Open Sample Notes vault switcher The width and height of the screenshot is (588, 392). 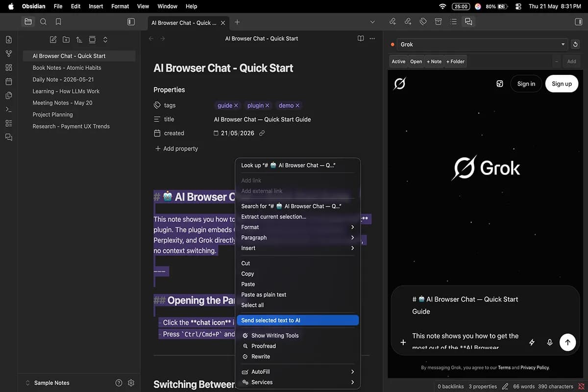47,383
